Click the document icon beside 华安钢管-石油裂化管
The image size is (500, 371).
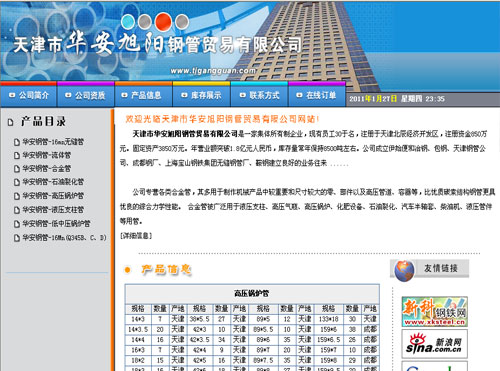click(x=17, y=182)
